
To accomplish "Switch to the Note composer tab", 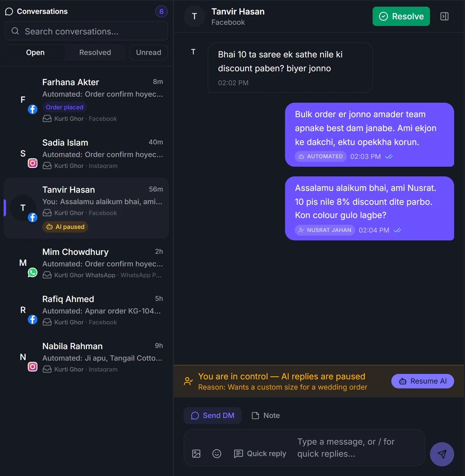I will [266, 416].
